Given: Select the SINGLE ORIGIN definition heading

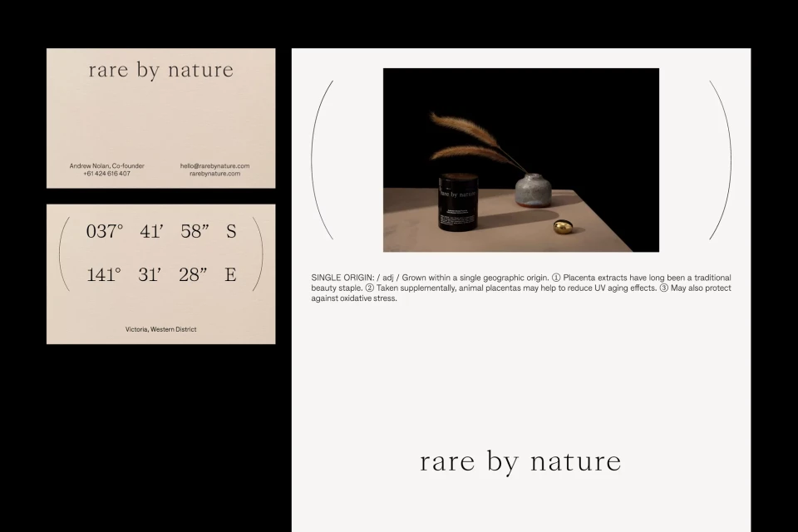Looking at the screenshot, I should pos(339,277).
